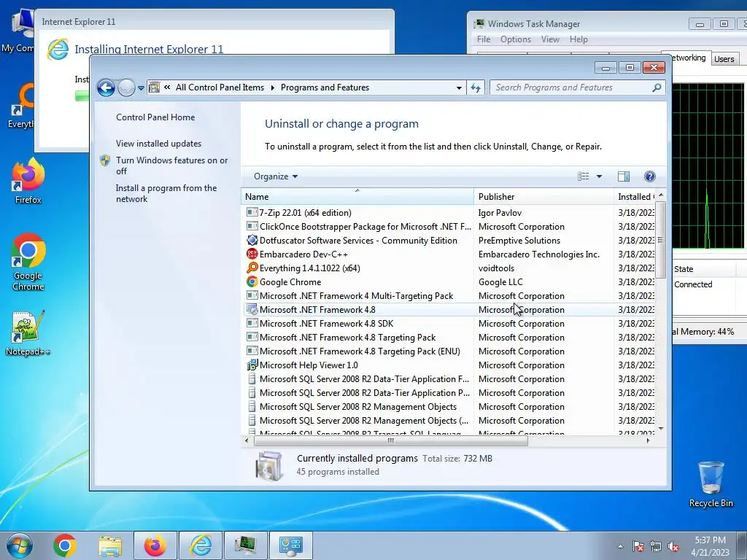747x560 pixels.
Task: Click the Forward navigation arrow button
Action: point(126,87)
